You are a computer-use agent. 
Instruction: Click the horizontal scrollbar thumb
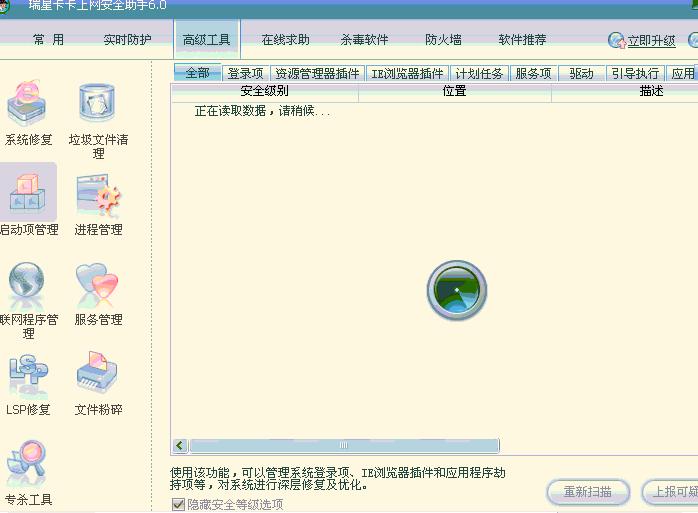[344, 445]
